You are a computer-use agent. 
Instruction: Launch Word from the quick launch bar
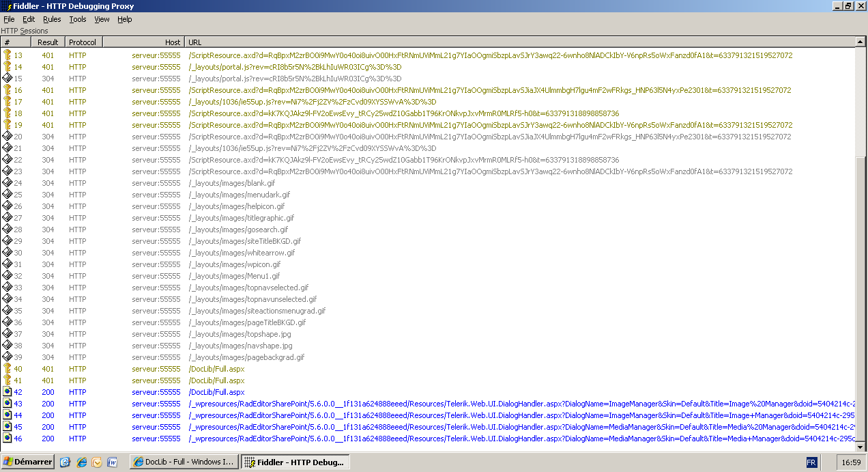112,462
